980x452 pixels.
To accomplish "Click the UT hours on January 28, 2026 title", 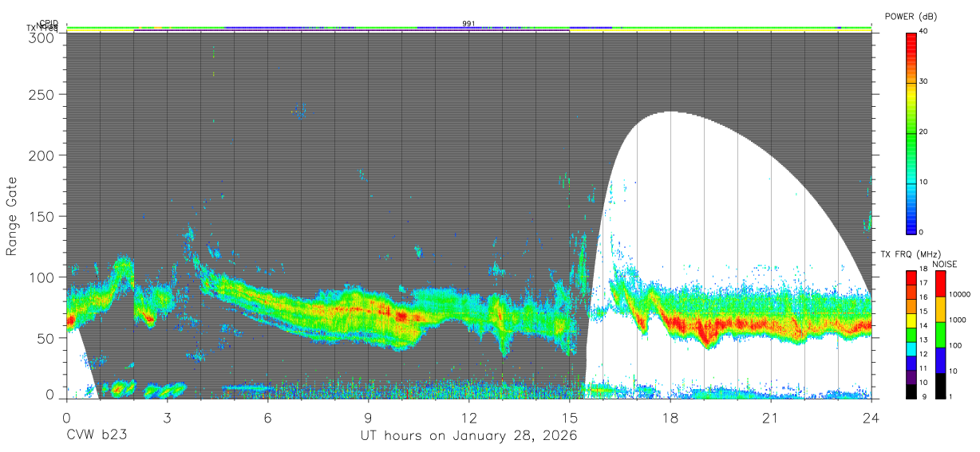I will tap(469, 436).
